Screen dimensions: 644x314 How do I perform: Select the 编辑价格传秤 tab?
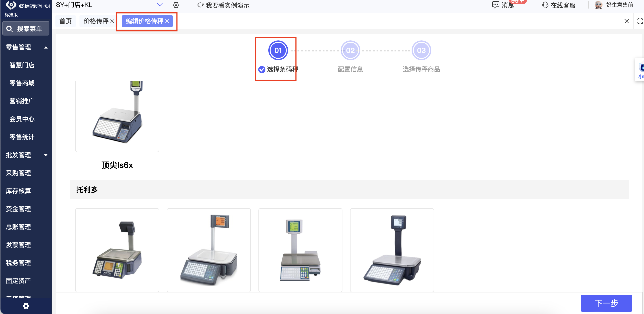click(x=145, y=21)
